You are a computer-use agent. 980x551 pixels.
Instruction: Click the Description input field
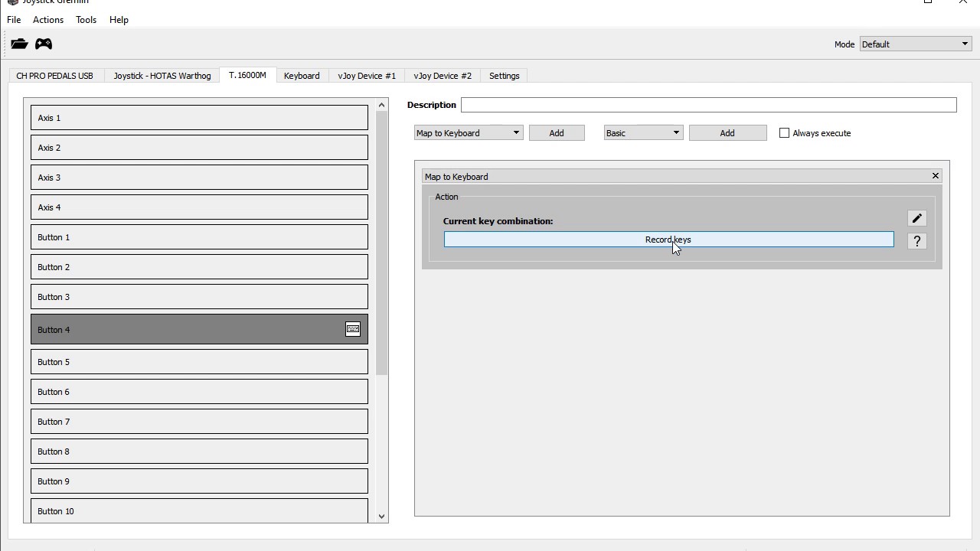(x=709, y=105)
